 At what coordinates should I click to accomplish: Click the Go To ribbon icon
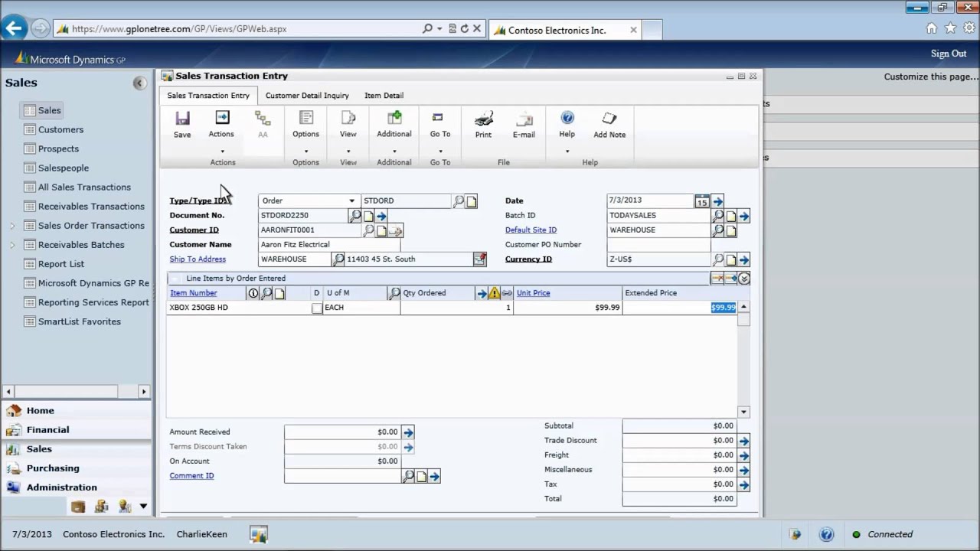click(438, 118)
